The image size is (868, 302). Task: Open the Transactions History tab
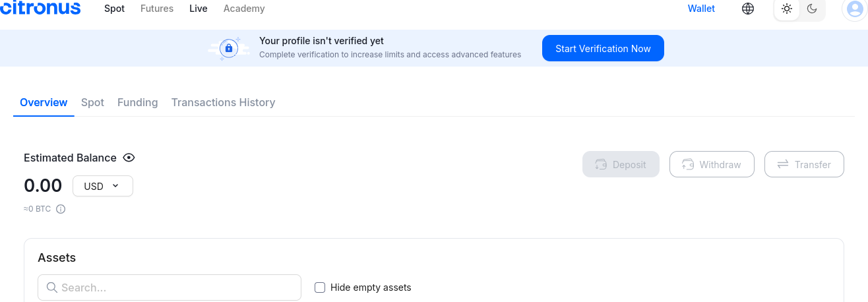(x=223, y=102)
